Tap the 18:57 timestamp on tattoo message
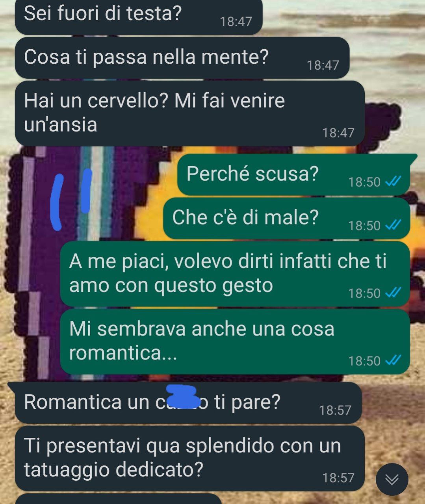Viewport: 425px width, 504px height. pos(338,478)
